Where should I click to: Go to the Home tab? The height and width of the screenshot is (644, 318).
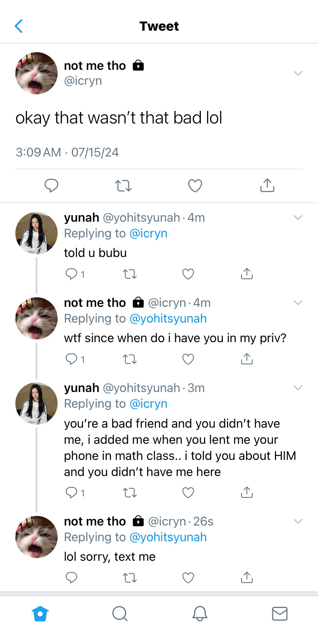tap(40, 614)
